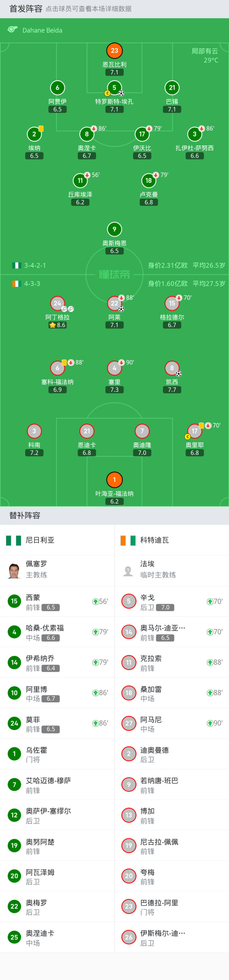The height and width of the screenshot is (980, 229).
Task: Tap goalkeeper number 23 恩瓦比利 badge
Action: 114,51
